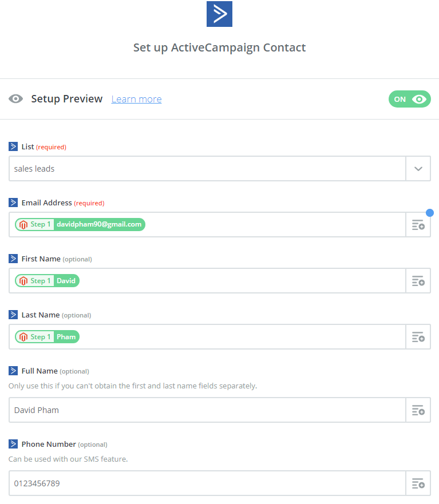The width and height of the screenshot is (439, 504).
Task: Click the Phone Number field 0123456789
Action: tap(207, 483)
